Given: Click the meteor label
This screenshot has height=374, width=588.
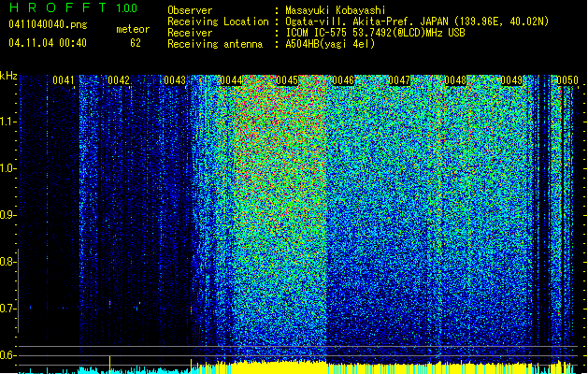Looking at the screenshot, I should pos(133,29).
